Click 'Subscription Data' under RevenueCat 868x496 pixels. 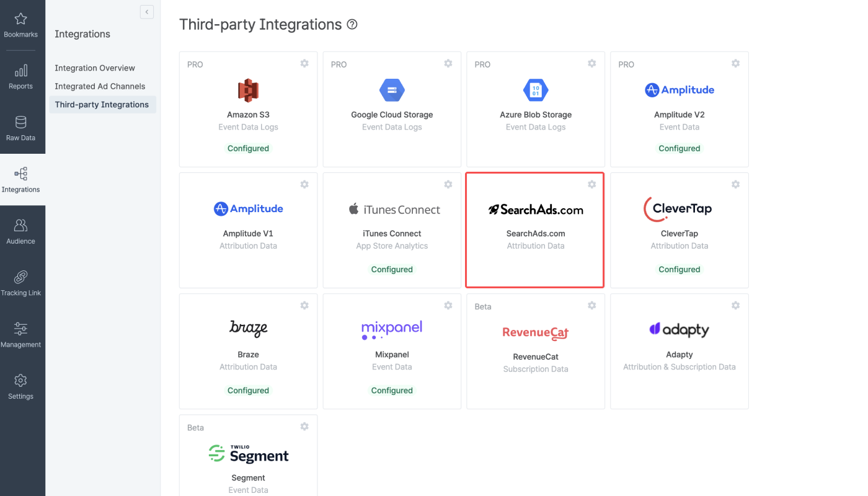coord(536,369)
